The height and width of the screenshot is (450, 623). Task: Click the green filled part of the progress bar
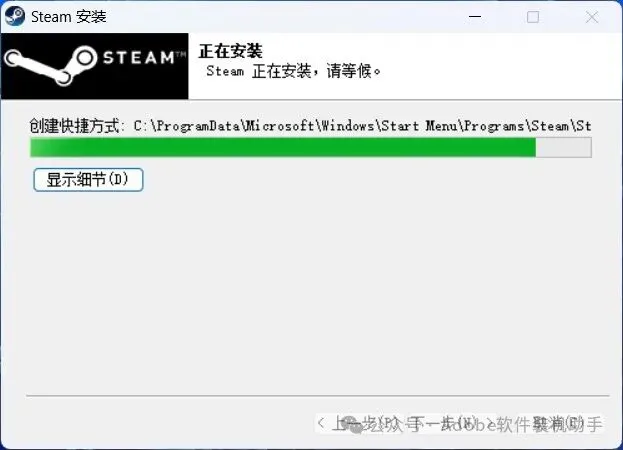point(283,147)
